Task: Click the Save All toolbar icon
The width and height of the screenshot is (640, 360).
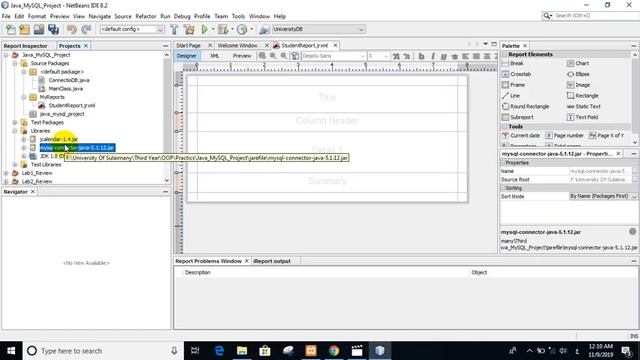Action: (53, 29)
